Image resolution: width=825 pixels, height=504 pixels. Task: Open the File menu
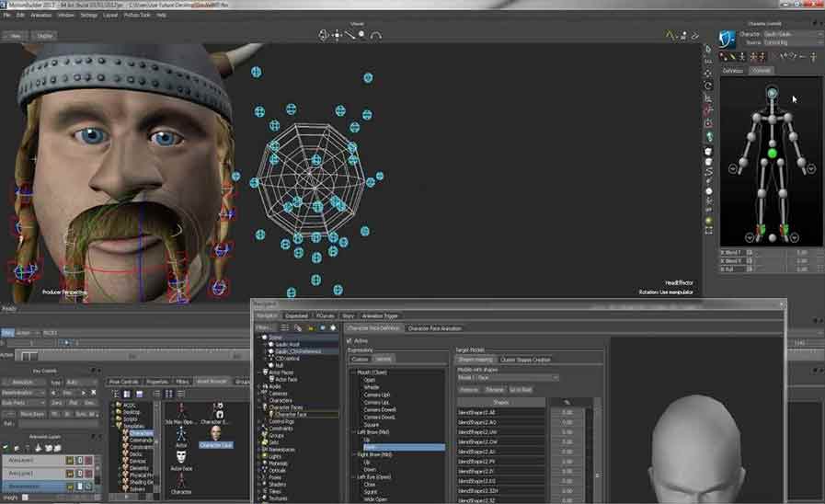point(6,16)
